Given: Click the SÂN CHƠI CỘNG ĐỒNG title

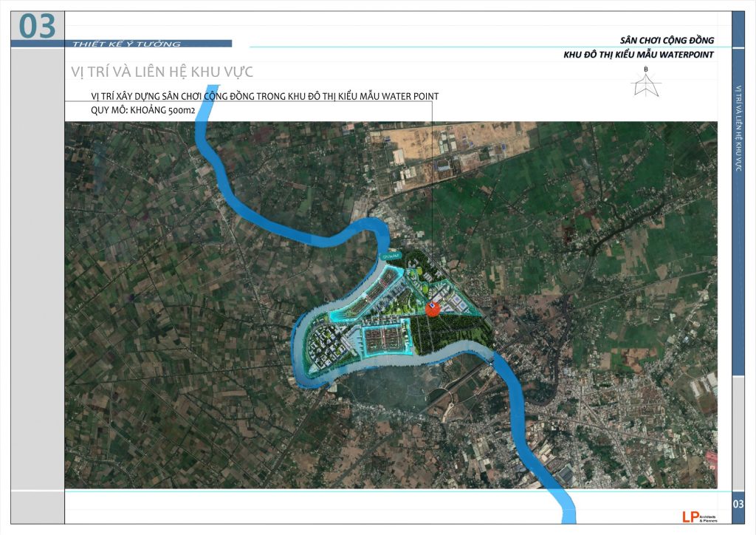Looking at the screenshot, I should pyautogui.click(x=667, y=40).
